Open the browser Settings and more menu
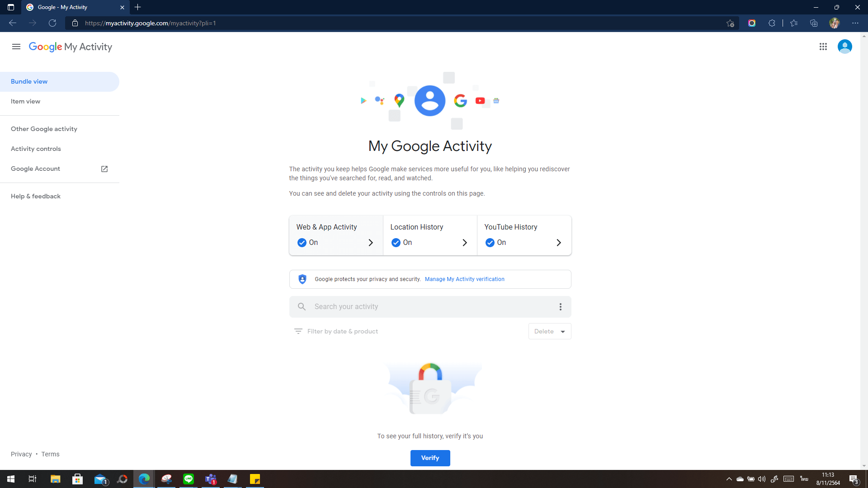 (x=855, y=23)
